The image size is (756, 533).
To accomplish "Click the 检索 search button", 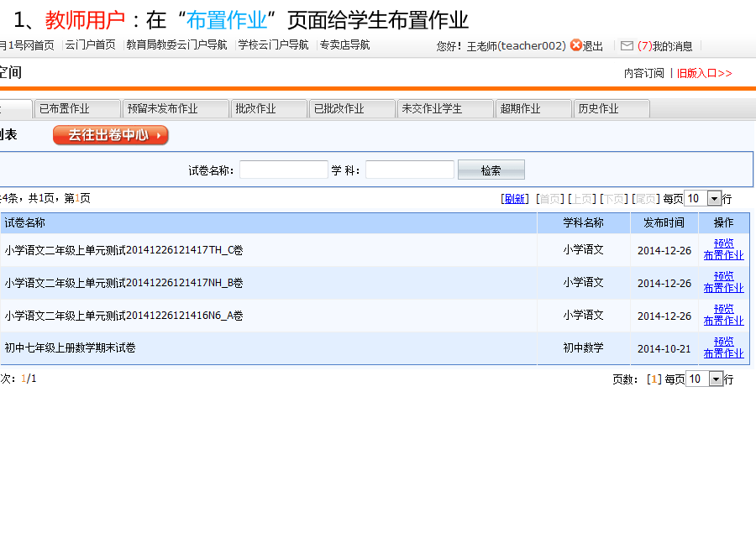I will 491,170.
